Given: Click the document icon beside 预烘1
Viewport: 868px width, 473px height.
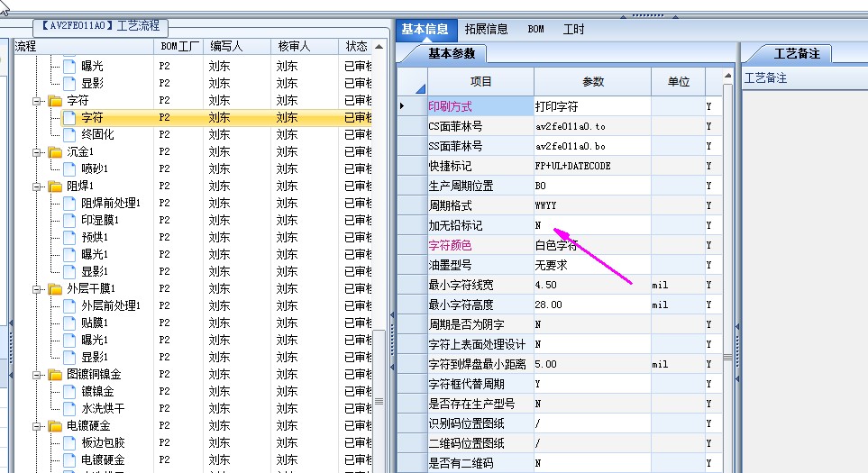Looking at the screenshot, I should tap(69, 237).
